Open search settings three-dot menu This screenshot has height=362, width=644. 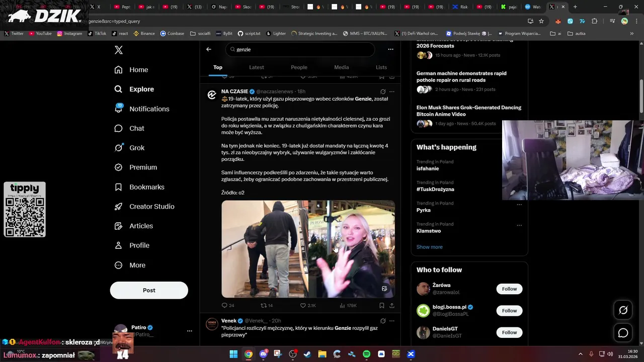tap(390, 49)
